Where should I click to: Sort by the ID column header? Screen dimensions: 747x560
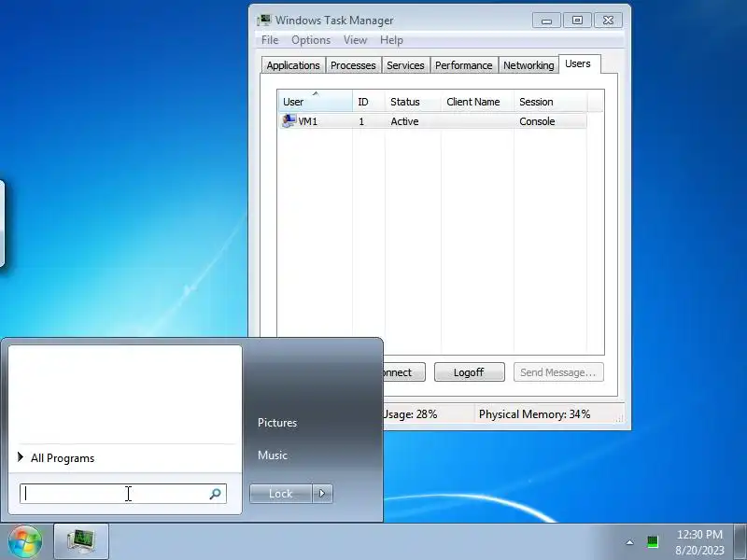tap(368, 102)
